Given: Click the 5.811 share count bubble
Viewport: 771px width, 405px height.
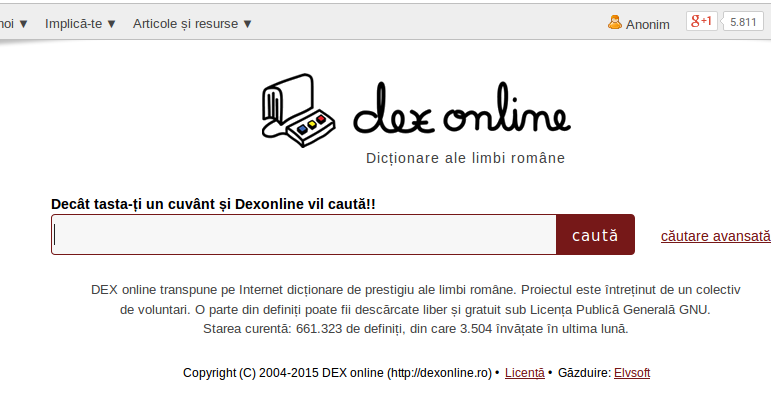Looking at the screenshot, I should (x=742, y=22).
